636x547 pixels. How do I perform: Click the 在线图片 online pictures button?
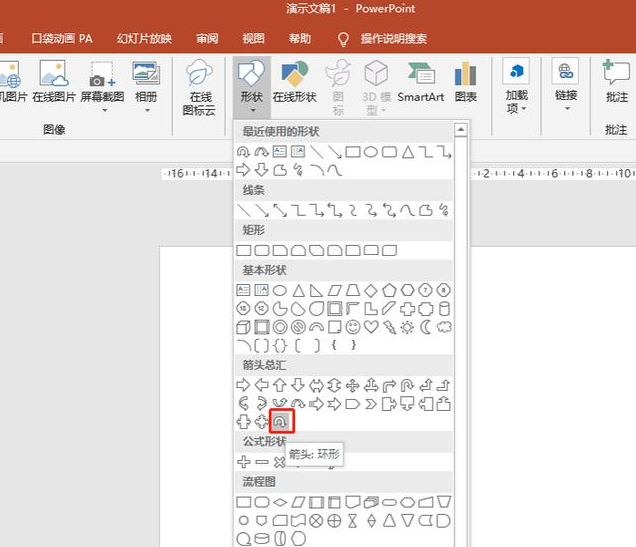point(54,83)
